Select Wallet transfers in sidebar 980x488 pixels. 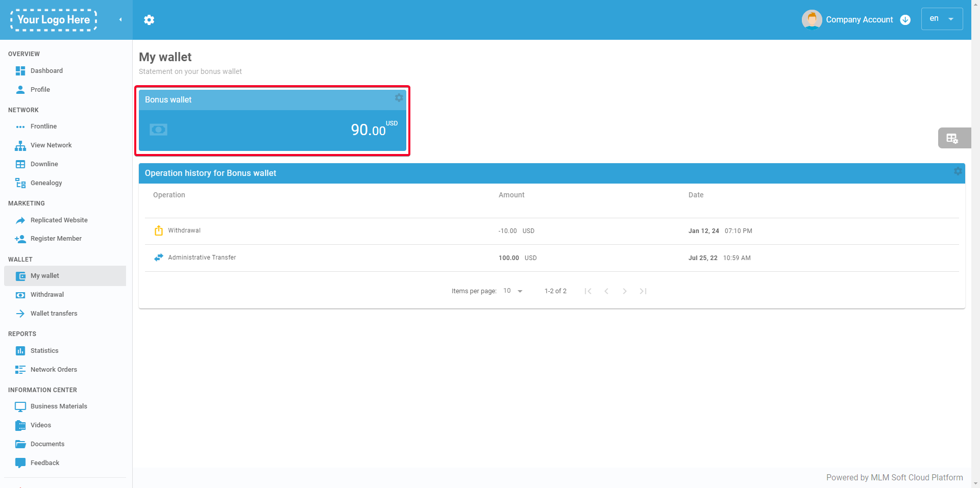pos(54,314)
